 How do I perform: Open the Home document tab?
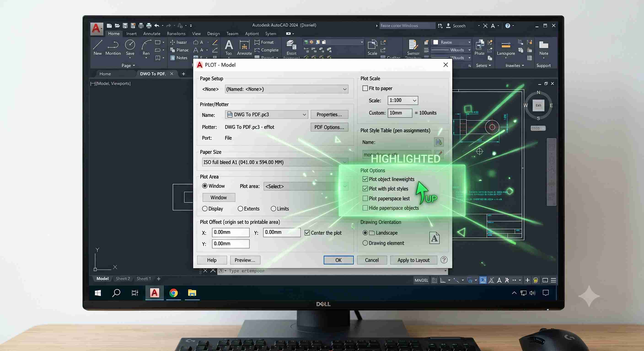click(105, 74)
